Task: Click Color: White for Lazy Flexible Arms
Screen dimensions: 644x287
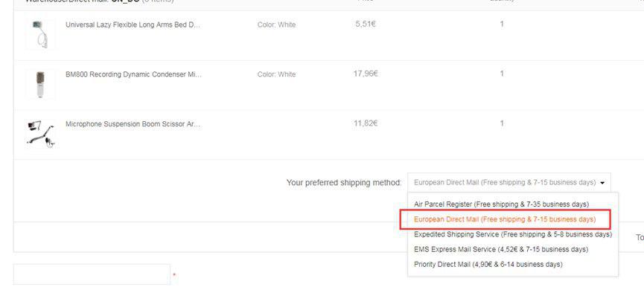Action: pyautogui.click(x=276, y=25)
